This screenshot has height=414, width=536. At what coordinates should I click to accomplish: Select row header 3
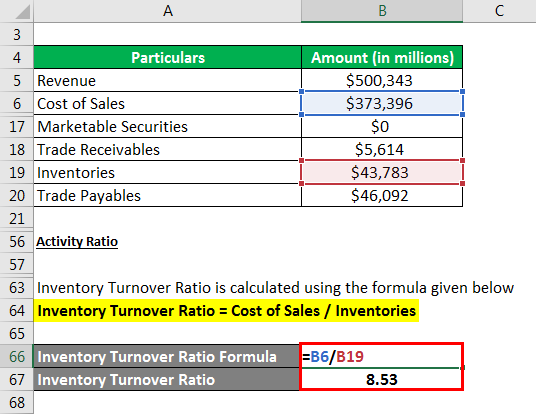(x=17, y=35)
